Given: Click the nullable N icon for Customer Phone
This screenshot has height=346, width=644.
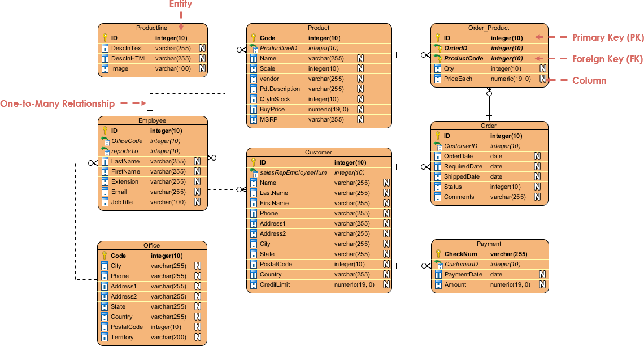Looking at the screenshot, I should 386,213.
